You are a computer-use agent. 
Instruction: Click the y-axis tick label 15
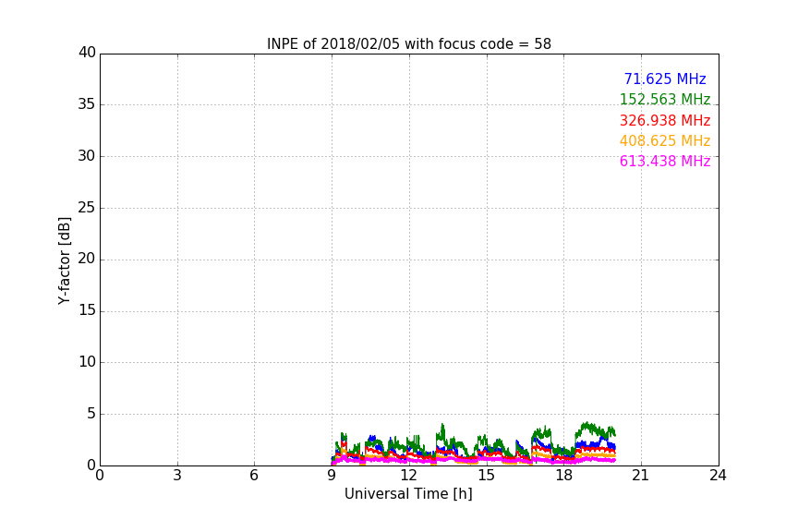87,310
